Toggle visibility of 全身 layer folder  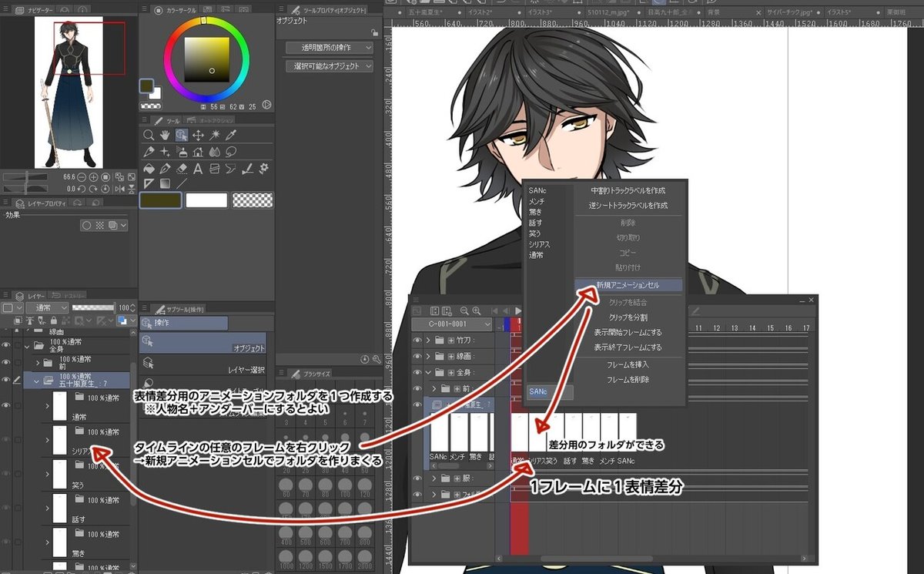6,345
